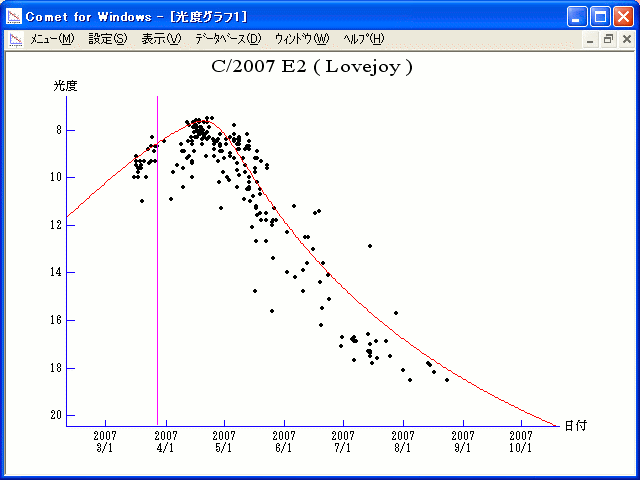Screen dimensions: 640x480
Task: Click the 光度 axis label
Action: [65, 86]
